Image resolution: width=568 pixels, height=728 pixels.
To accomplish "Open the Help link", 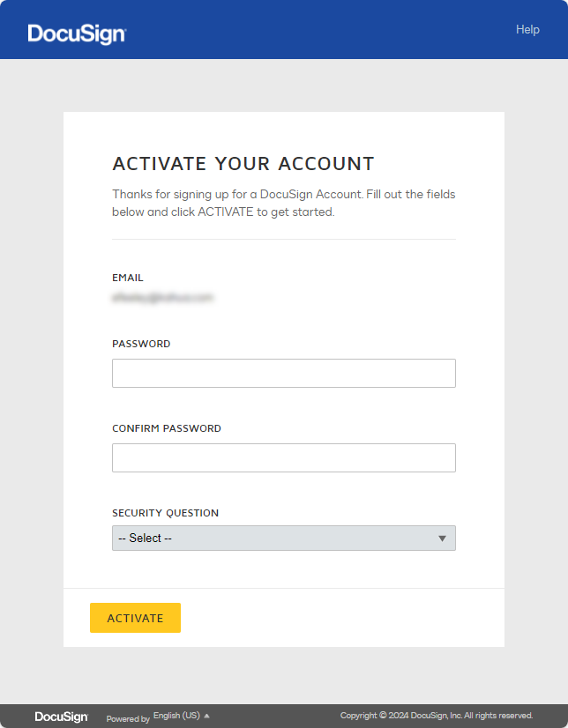I will (x=527, y=29).
